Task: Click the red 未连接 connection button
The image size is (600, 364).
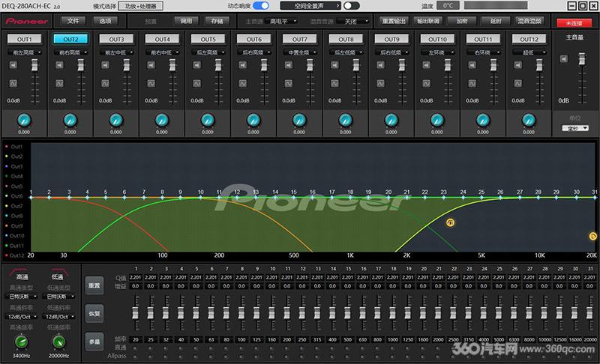Action: 574,23
